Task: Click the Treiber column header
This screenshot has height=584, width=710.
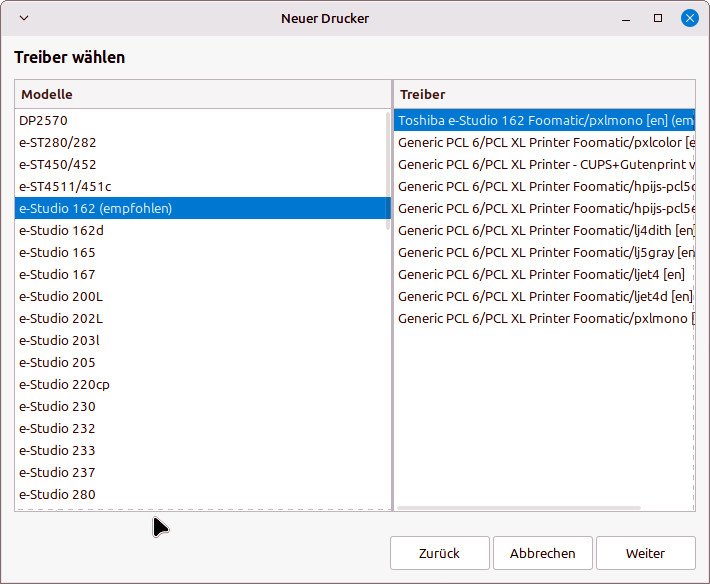Action: (544, 94)
